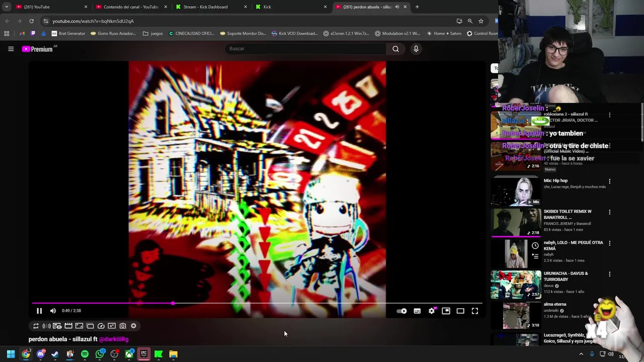Bookmark this page with the star
This screenshot has width=644, height=362.
(481, 21)
